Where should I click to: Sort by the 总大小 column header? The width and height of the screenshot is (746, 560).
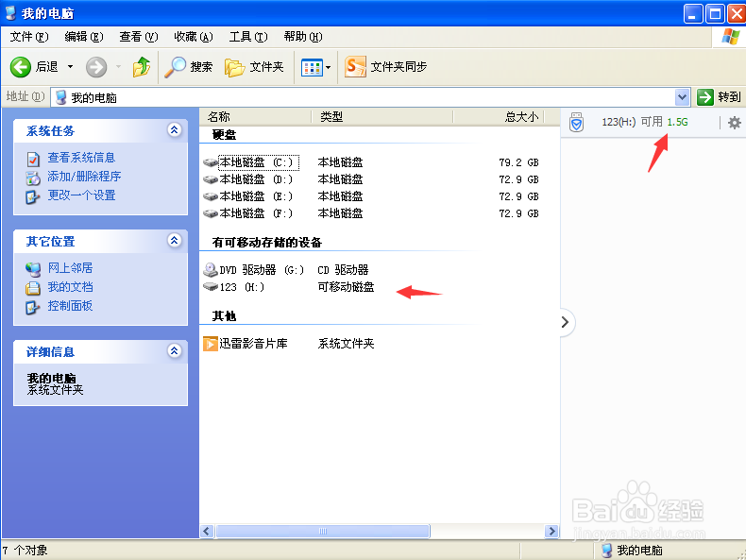tap(499, 116)
